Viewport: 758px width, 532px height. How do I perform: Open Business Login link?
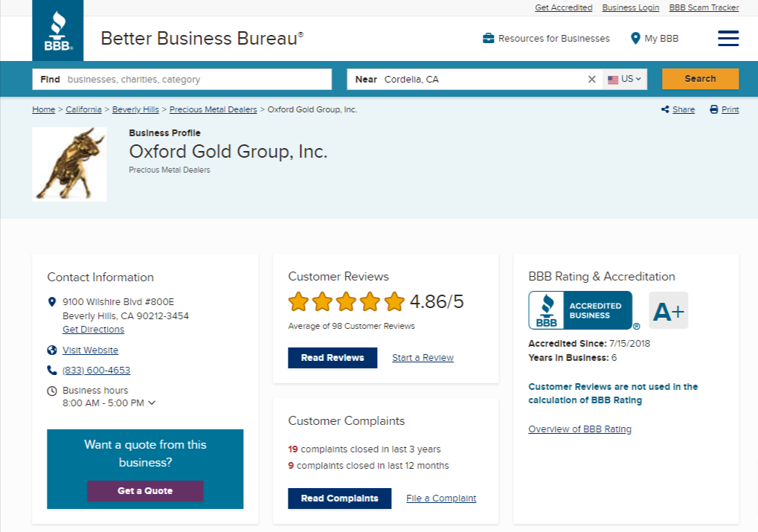(x=630, y=7)
